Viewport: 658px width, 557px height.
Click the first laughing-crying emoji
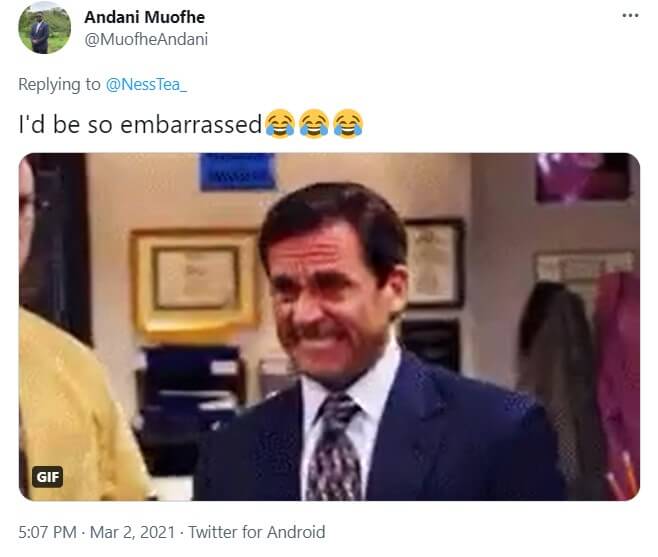(x=280, y=123)
